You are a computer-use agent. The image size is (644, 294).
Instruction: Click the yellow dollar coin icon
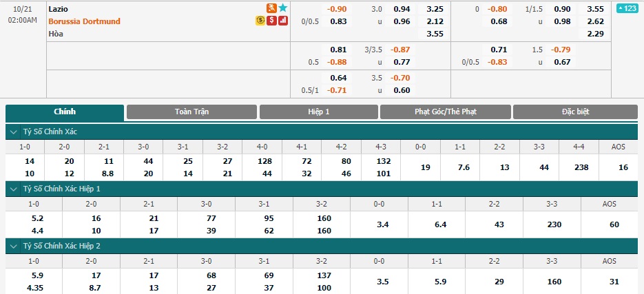point(260,21)
